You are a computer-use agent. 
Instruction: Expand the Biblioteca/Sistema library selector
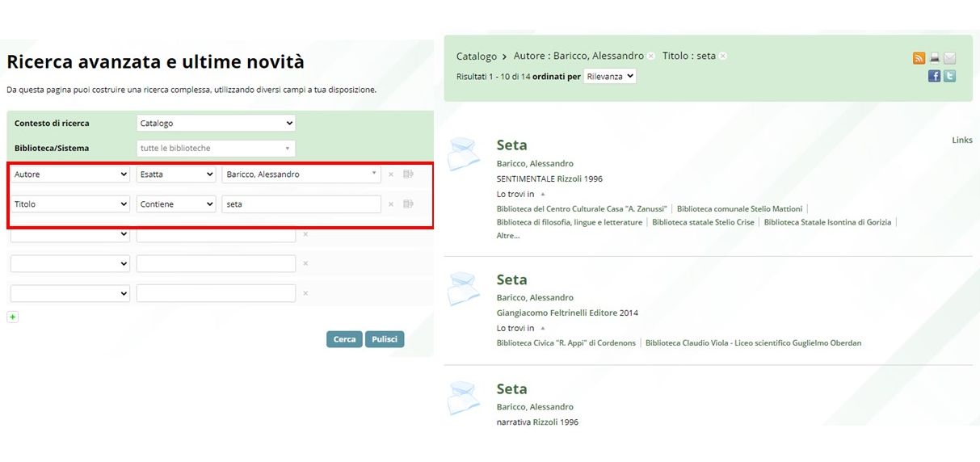[x=216, y=149]
